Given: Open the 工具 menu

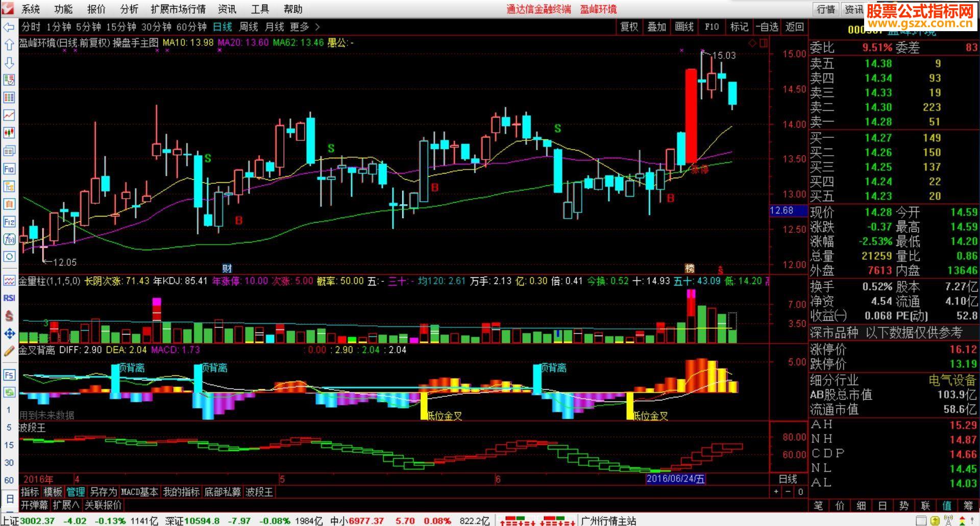Looking at the screenshot, I should [x=260, y=9].
